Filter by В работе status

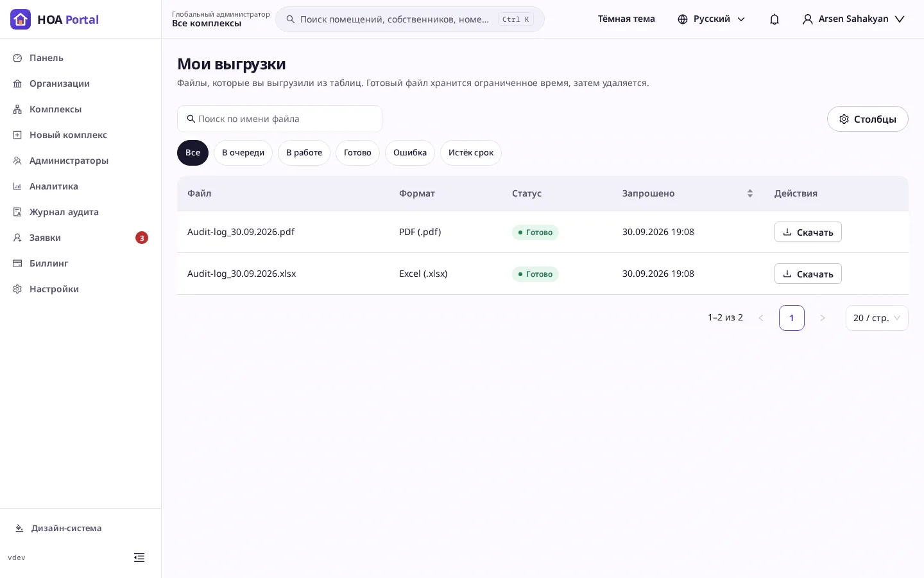[x=304, y=153]
